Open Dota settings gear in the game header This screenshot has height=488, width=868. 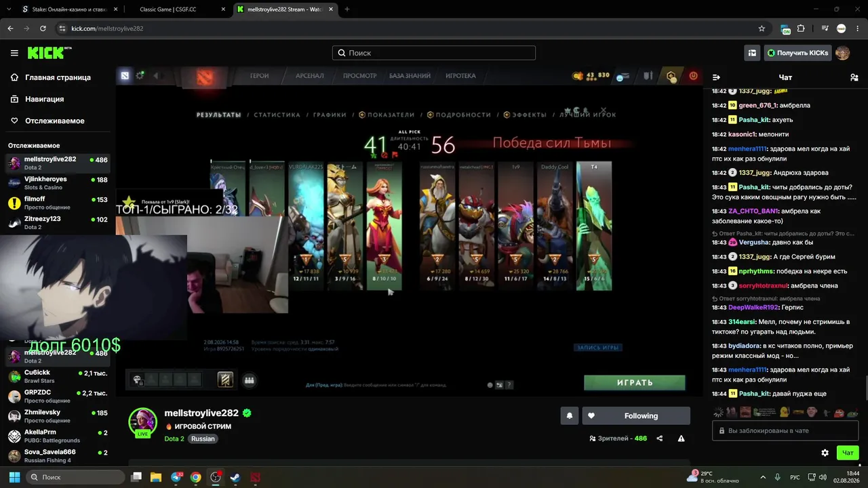pyautogui.click(x=140, y=75)
